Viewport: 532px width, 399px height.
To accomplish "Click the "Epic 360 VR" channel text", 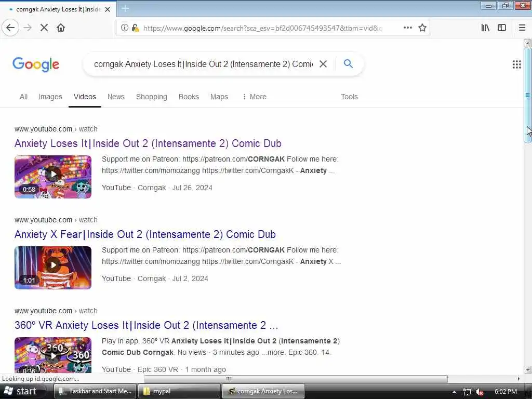I will [158, 369].
